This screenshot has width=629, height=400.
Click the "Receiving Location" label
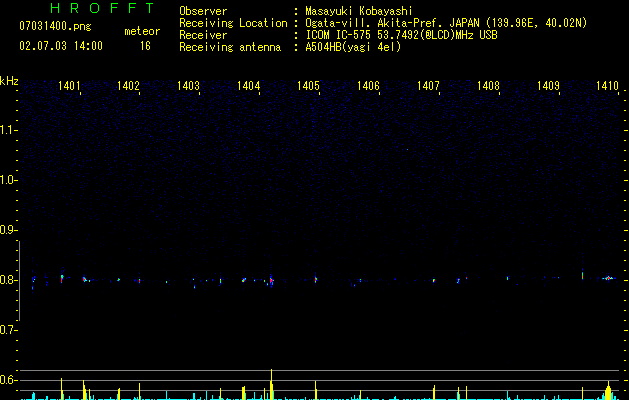[x=233, y=23]
